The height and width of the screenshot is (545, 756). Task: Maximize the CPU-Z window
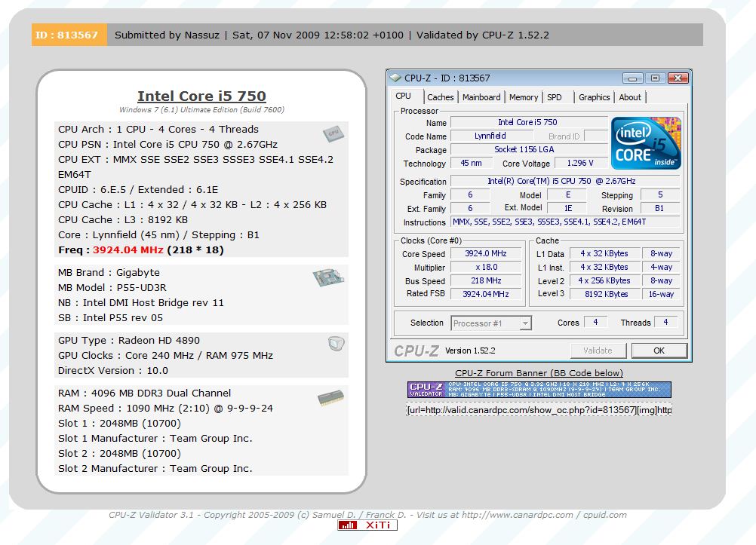click(655, 78)
